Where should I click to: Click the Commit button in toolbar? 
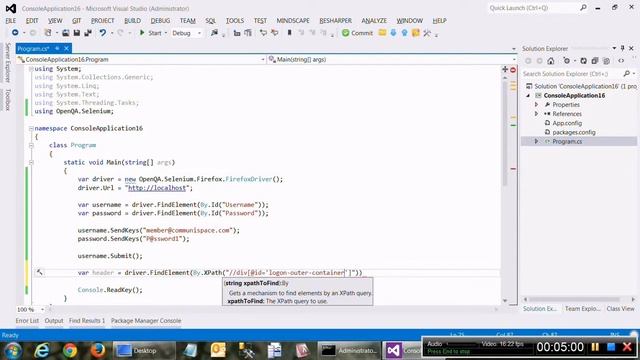click(x=357, y=33)
